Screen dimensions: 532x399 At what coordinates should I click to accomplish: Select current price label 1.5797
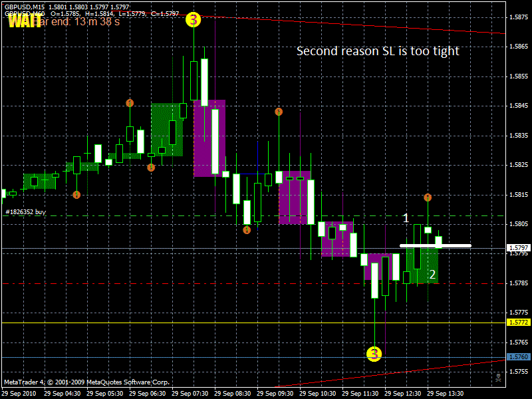(519, 248)
